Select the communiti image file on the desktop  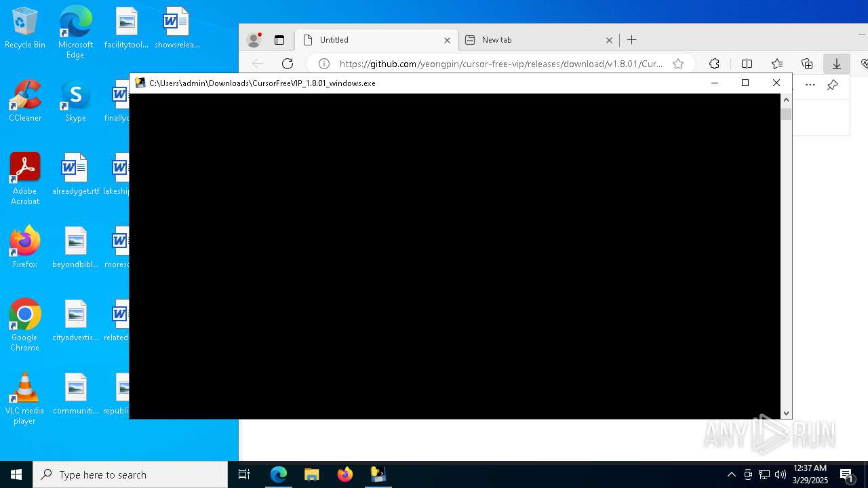pos(75,394)
